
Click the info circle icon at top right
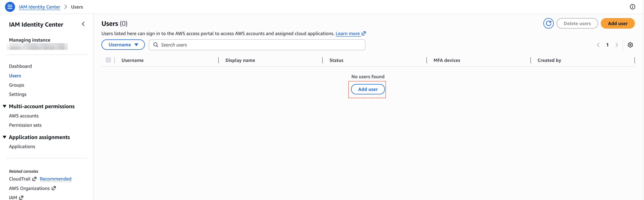(x=632, y=7)
